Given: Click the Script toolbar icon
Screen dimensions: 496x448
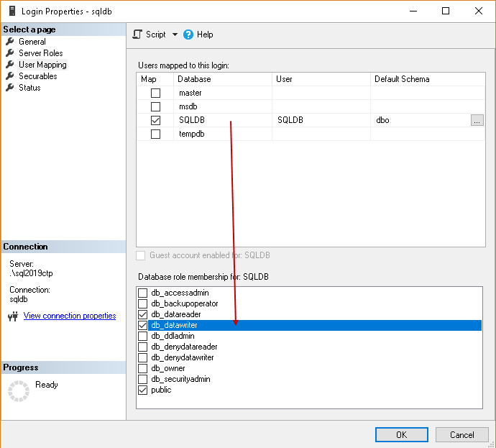Looking at the screenshot, I should tap(137, 35).
